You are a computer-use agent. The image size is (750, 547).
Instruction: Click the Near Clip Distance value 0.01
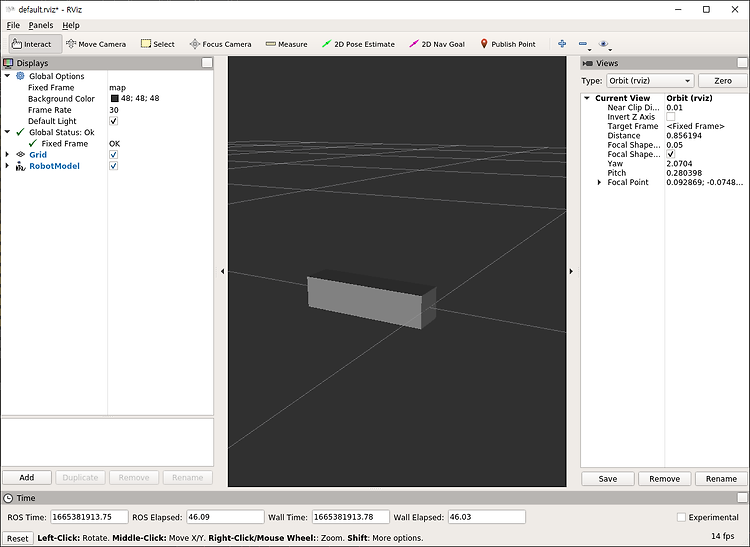(x=674, y=108)
